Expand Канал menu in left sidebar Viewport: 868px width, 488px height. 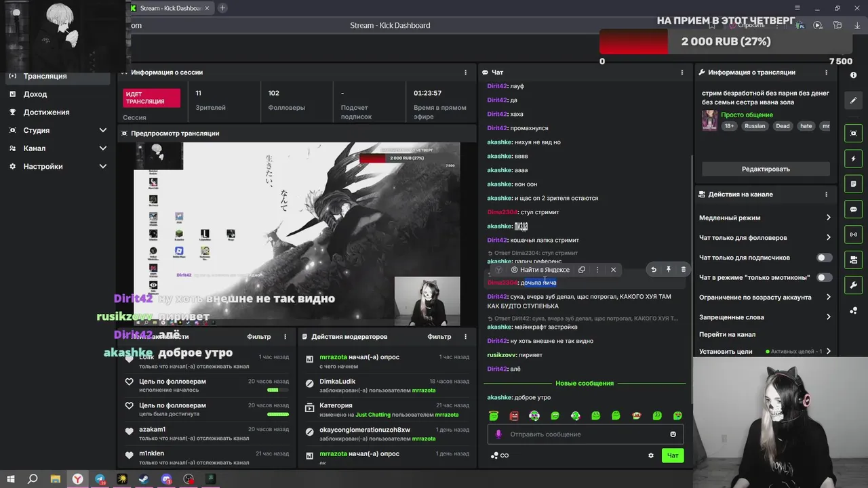103,148
